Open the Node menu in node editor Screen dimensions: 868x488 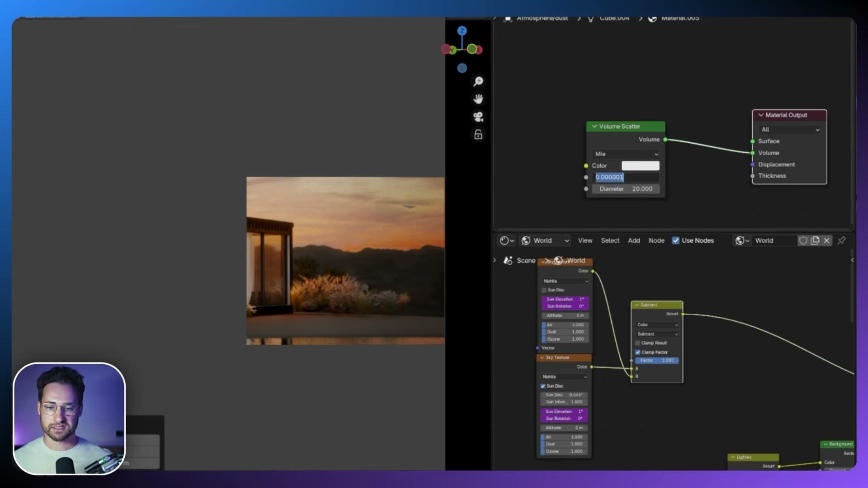[656, 241]
